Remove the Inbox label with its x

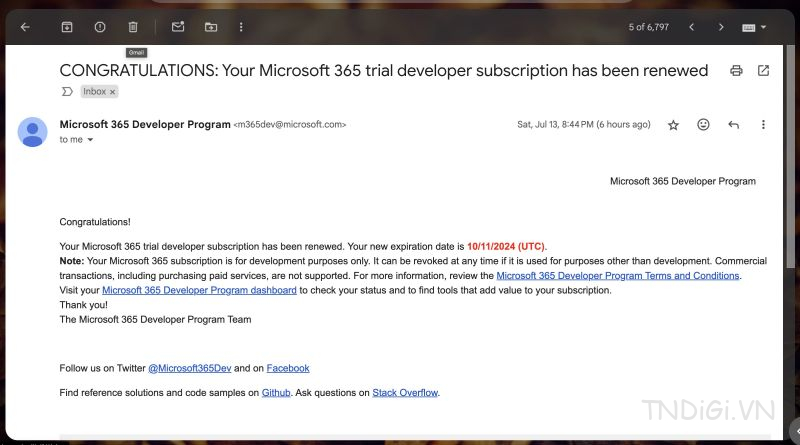[112, 92]
